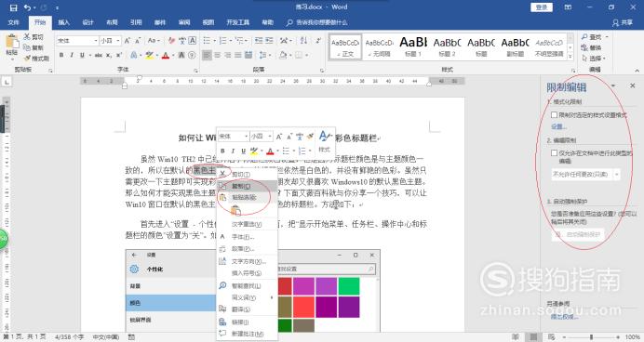Image resolution: width=644 pixels, height=342 pixels.
Task: Open the font size dropdown in the ribbon
Action: [118, 41]
